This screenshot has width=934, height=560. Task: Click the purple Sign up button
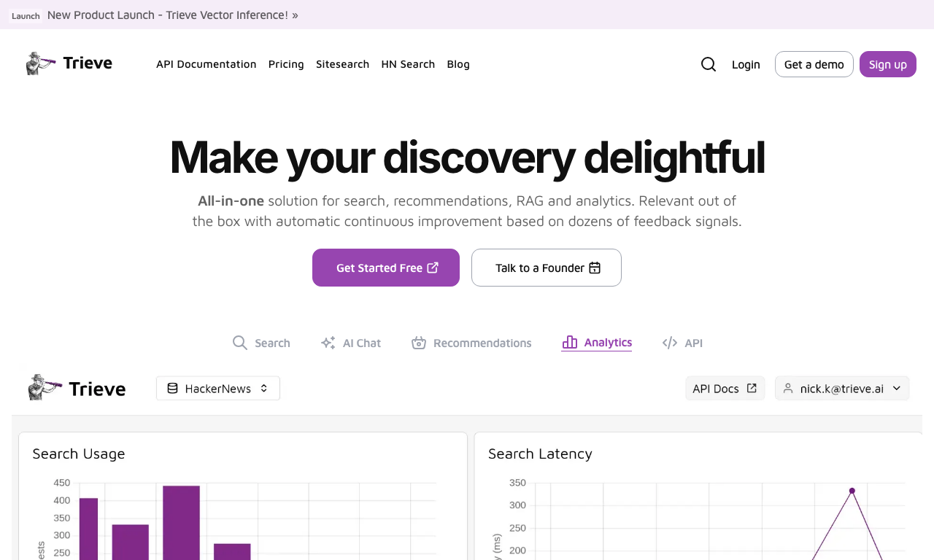(888, 64)
